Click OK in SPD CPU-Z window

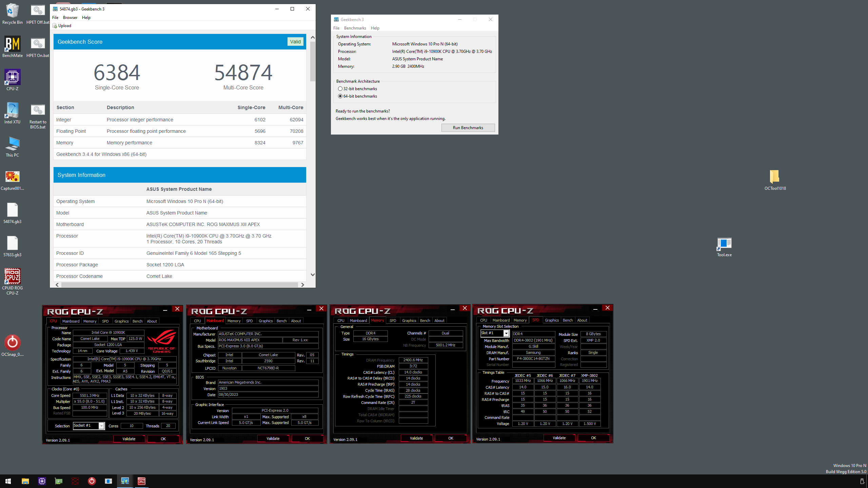pos(593,438)
